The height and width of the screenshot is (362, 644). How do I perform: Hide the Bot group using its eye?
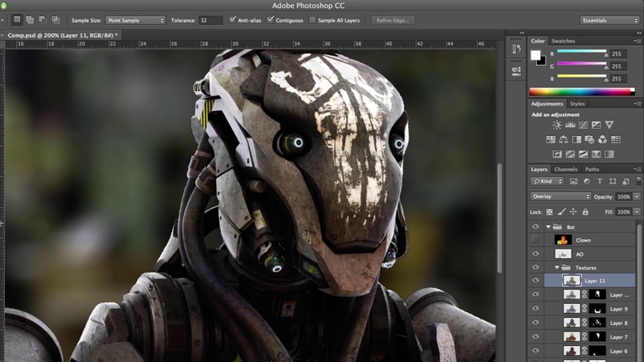pyautogui.click(x=535, y=227)
